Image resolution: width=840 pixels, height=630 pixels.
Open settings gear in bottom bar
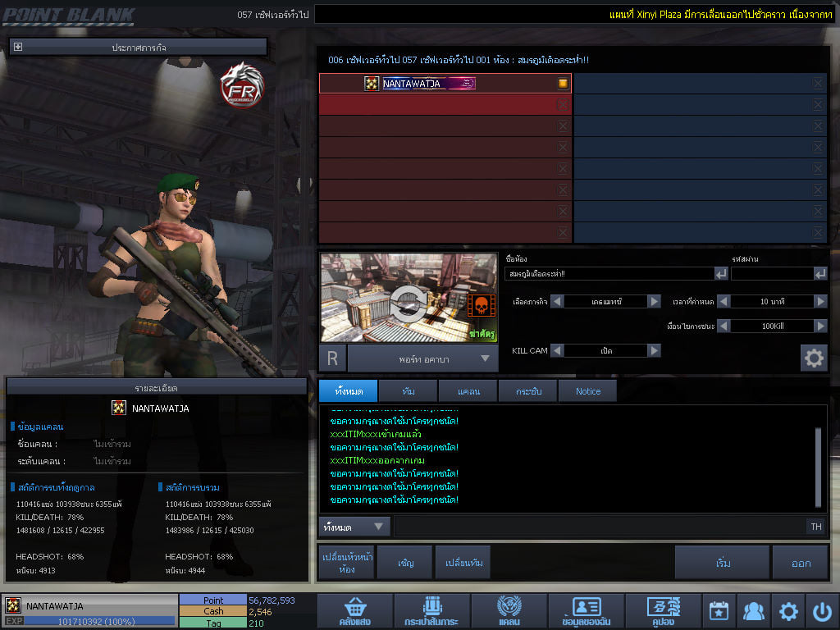tap(788, 611)
